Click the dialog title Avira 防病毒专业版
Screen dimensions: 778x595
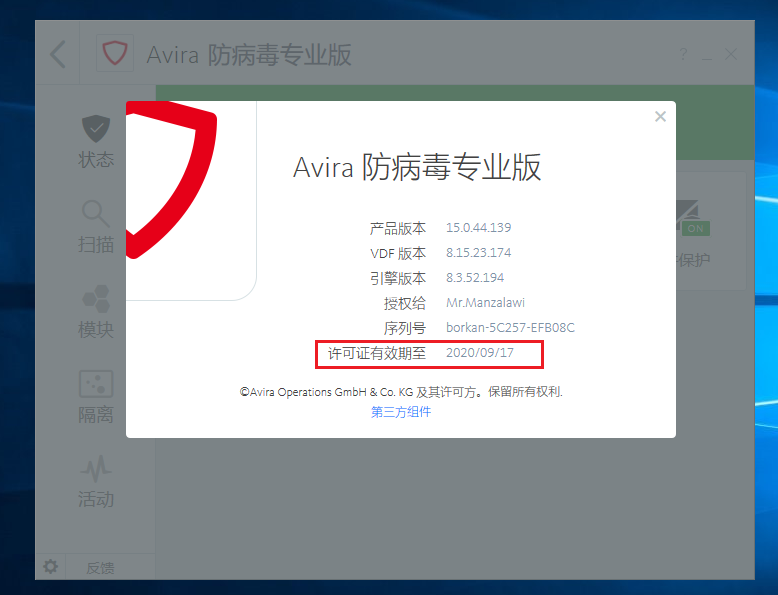(x=417, y=167)
